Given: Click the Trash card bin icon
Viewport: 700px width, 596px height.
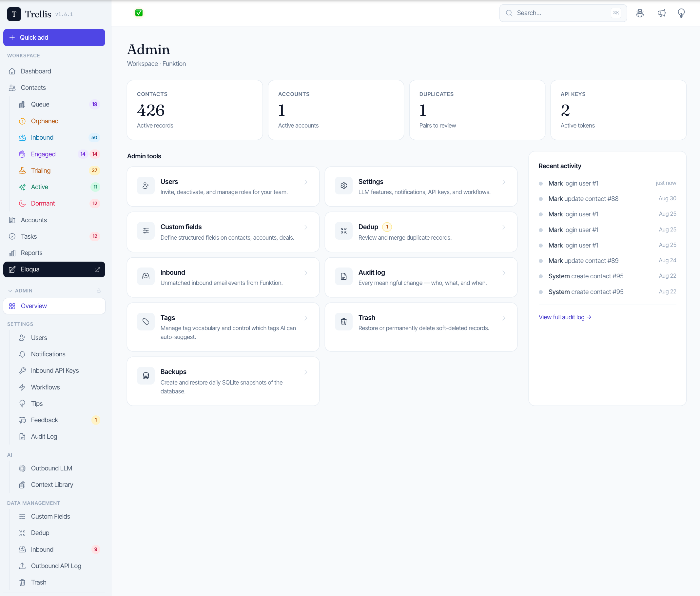Looking at the screenshot, I should point(344,322).
